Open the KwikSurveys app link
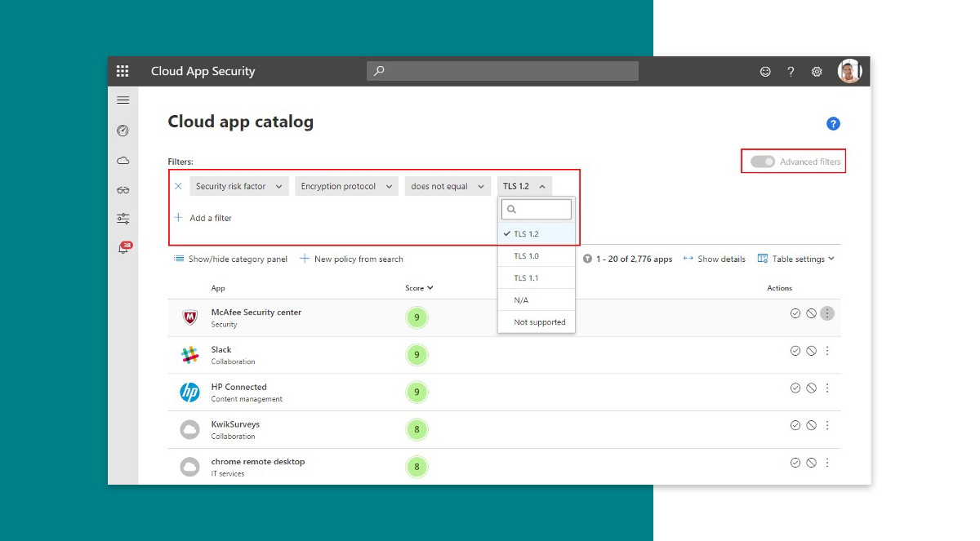Viewport: 980px width, 541px height. 235,424
